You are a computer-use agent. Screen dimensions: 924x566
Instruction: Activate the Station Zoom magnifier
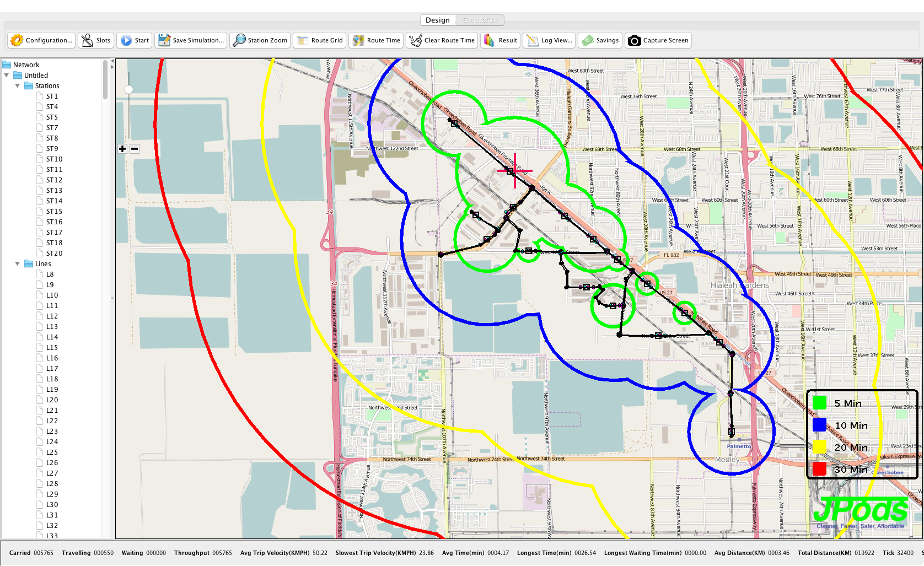[x=239, y=40]
